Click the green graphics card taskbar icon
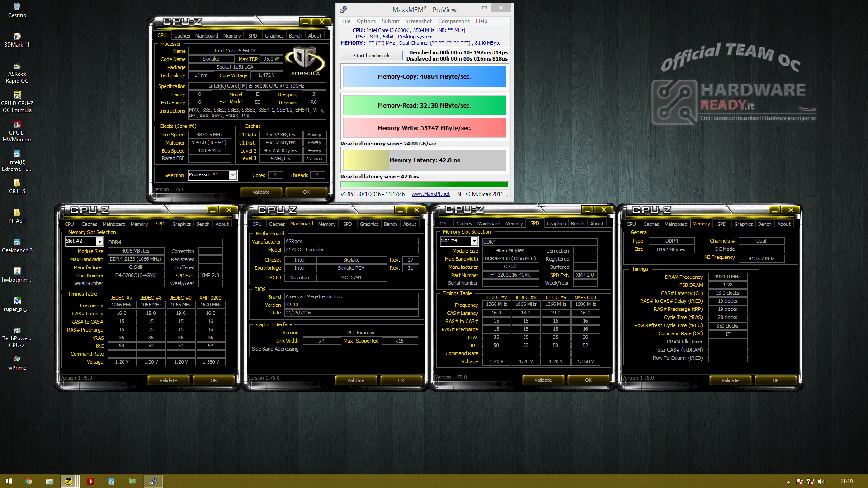Screen dimensions: 868x488 coord(132,481)
